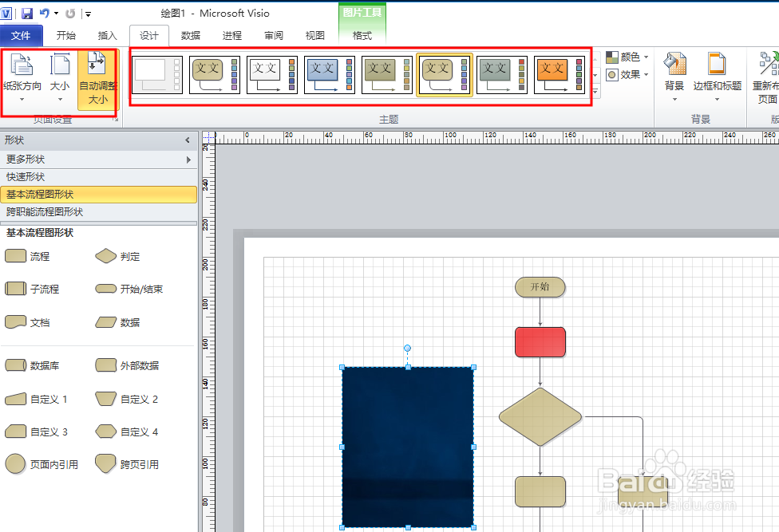779x532 pixels.
Task: Expand the 颜色 theme colors dropdown
Action: (628, 57)
